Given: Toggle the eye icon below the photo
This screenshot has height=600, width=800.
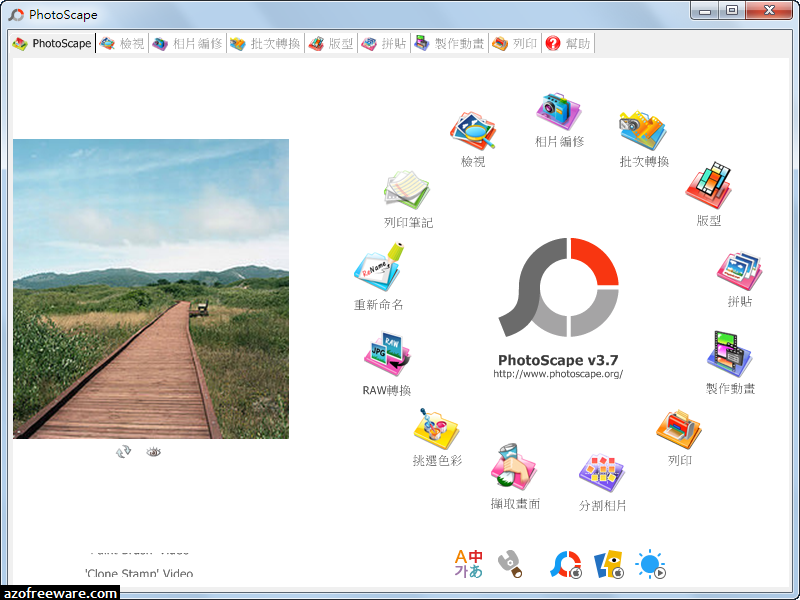Looking at the screenshot, I should click(x=154, y=452).
